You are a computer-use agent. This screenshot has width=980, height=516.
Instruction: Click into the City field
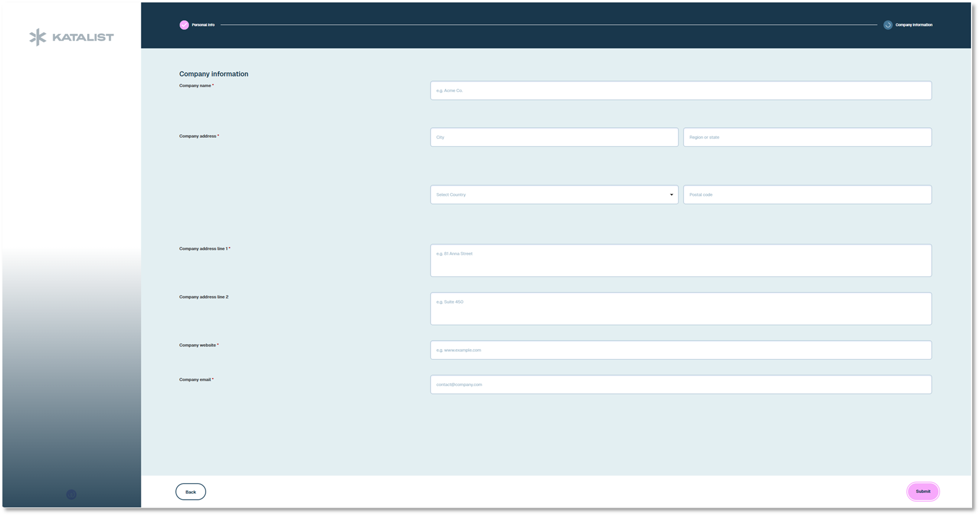tap(554, 137)
